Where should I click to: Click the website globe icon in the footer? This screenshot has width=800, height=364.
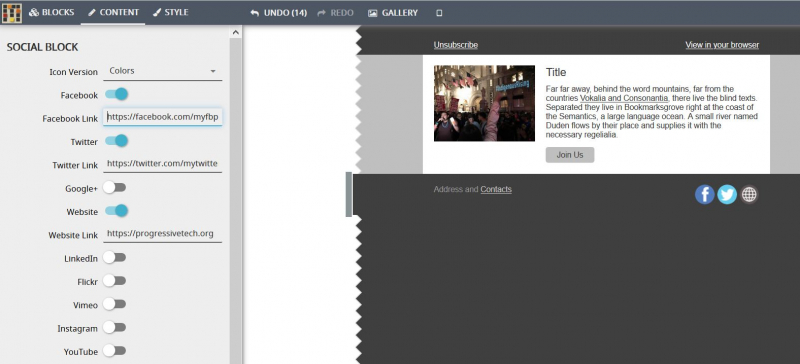coord(749,195)
